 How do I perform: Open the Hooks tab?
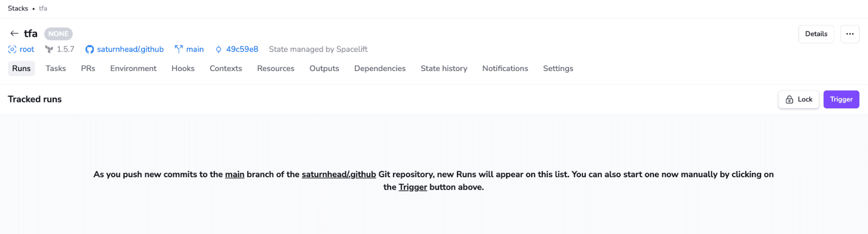[183, 68]
